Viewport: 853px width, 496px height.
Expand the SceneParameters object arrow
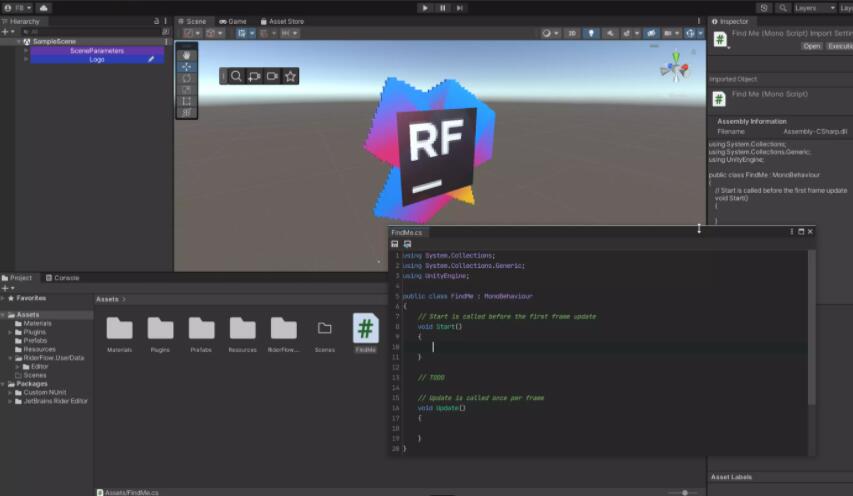pos(25,51)
